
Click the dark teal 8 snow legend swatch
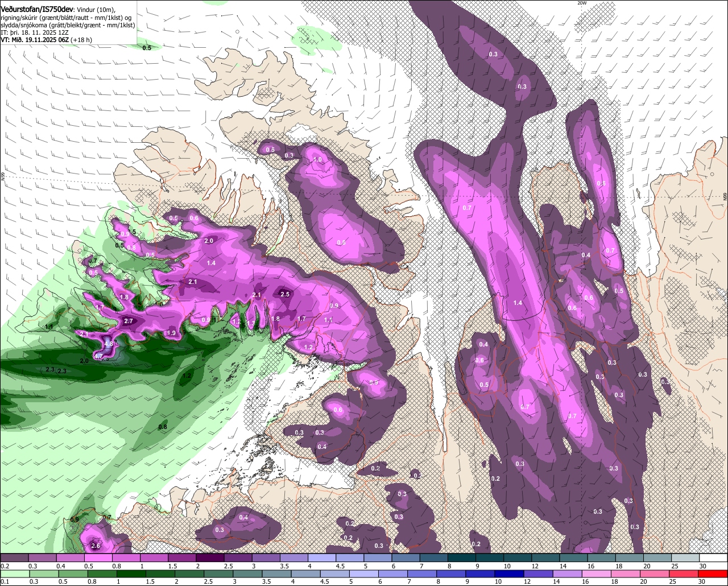tap(462, 558)
